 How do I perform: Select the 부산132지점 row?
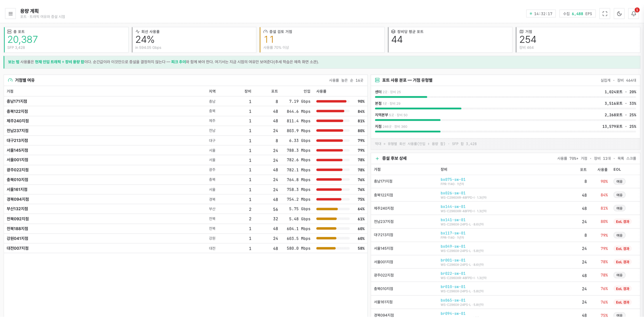click(186, 209)
